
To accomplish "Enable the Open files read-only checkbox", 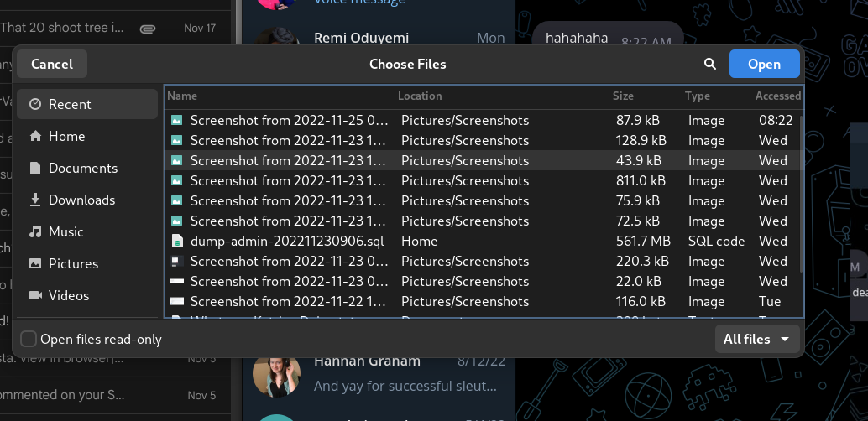I will pos(29,339).
